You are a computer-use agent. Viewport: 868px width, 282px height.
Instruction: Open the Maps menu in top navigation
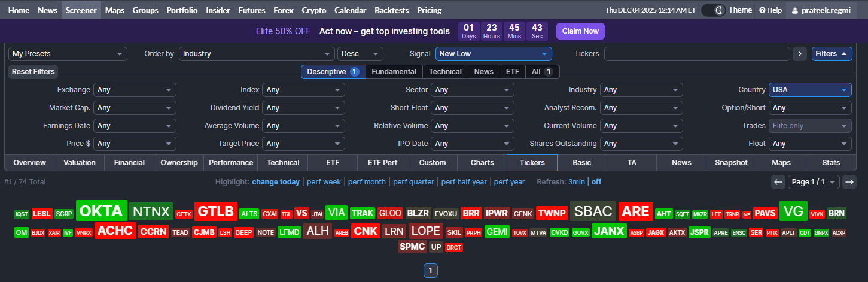114,10
